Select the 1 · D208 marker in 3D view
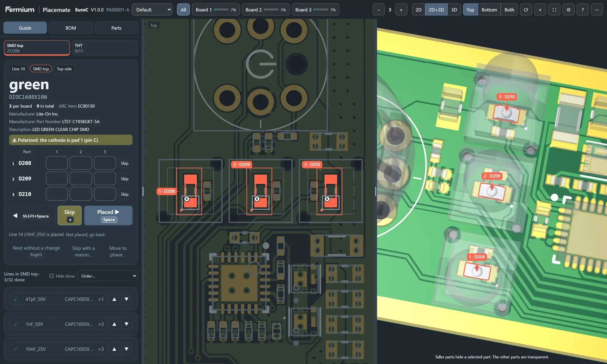The height and width of the screenshot is (364, 607). [477, 257]
